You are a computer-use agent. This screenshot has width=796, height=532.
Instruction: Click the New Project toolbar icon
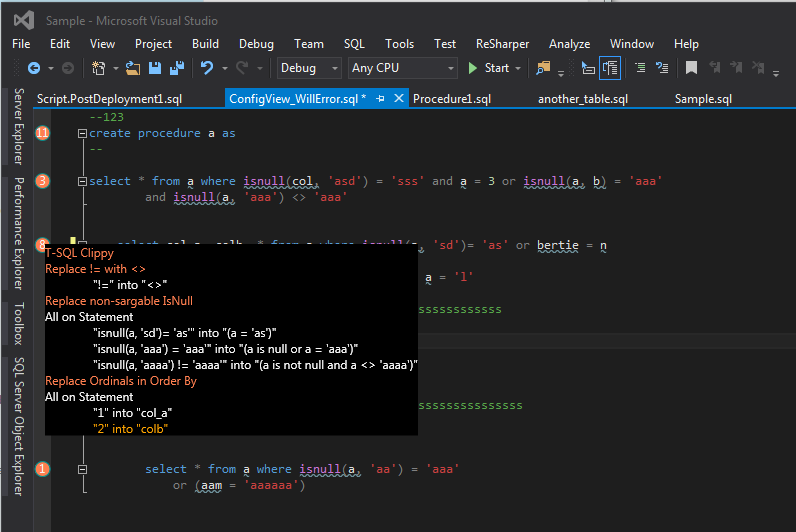[99, 68]
